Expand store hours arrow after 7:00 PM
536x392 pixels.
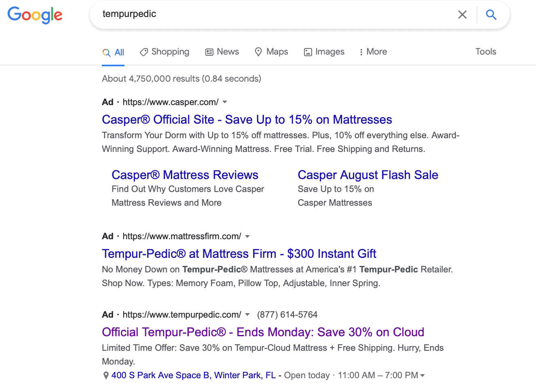[422, 376]
